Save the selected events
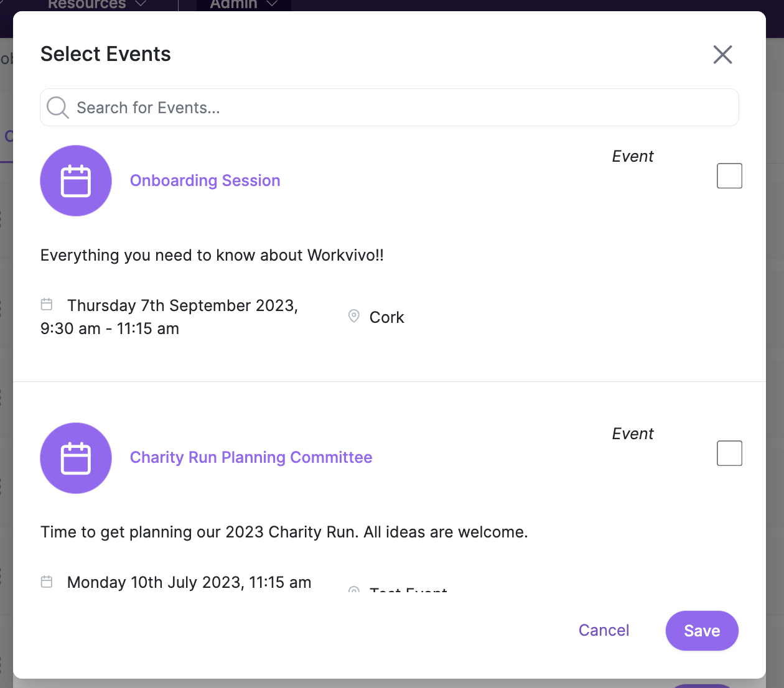 tap(702, 631)
